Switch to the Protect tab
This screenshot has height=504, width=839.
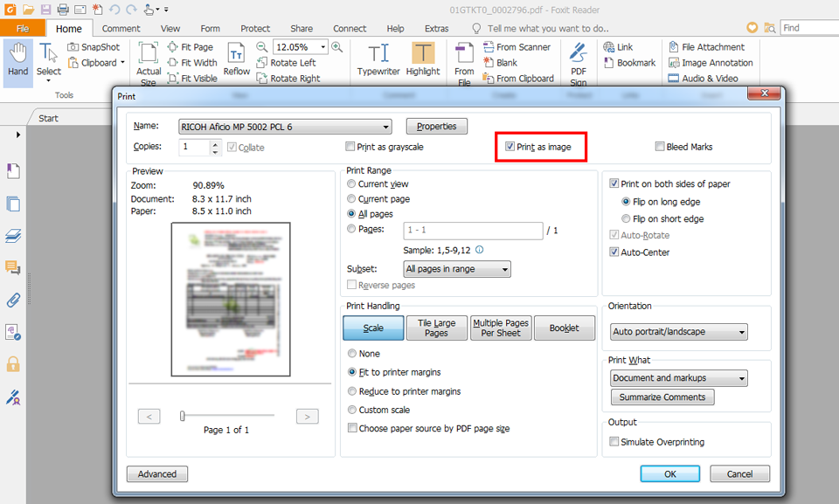pyautogui.click(x=255, y=28)
